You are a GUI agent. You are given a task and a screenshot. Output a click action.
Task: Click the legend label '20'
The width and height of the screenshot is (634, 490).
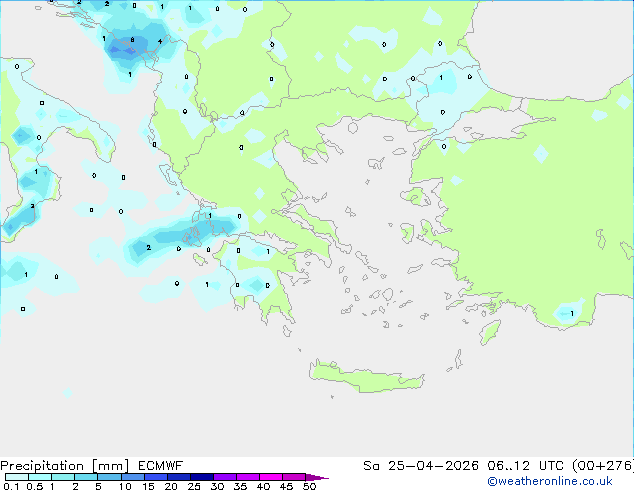click(x=171, y=486)
